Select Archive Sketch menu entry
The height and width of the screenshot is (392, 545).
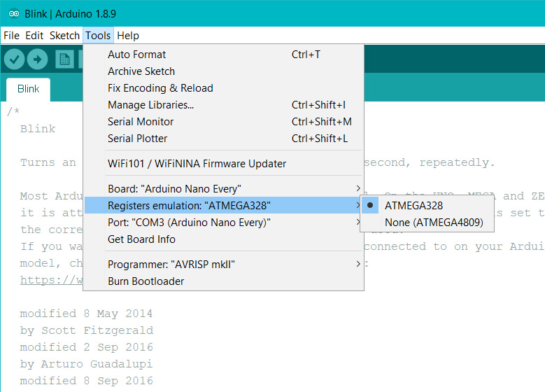coord(224,71)
